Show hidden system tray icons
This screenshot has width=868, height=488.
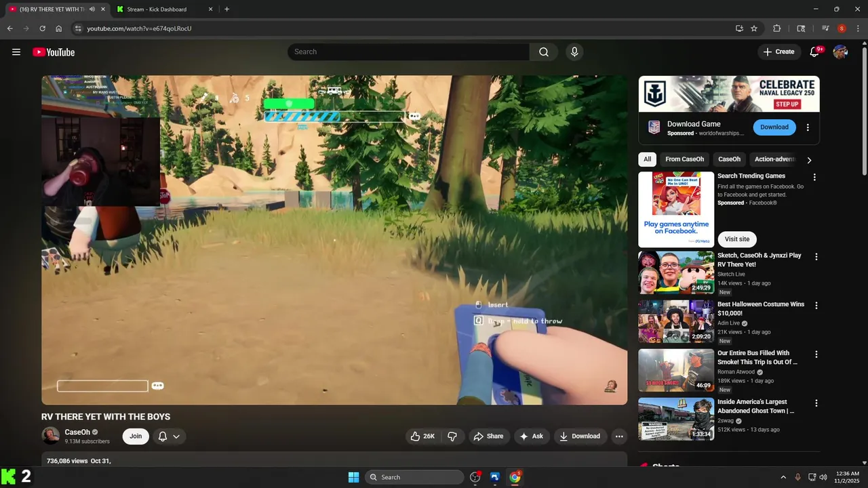[x=783, y=477]
